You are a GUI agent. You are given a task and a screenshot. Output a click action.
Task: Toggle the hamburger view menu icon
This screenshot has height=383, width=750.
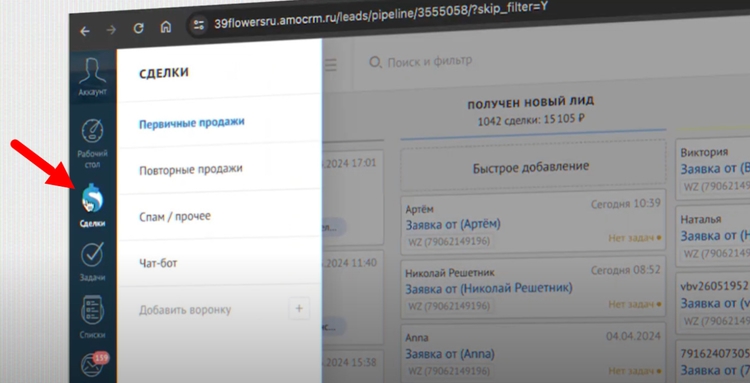click(x=331, y=65)
